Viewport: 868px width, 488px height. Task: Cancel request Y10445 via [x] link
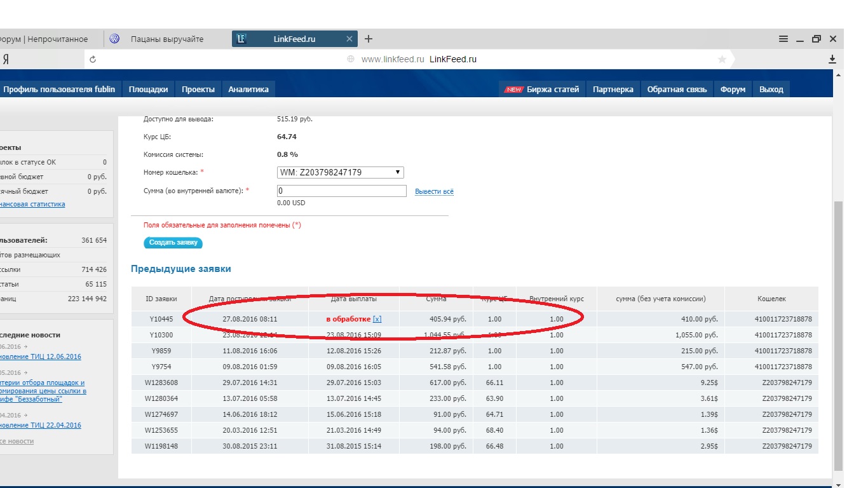377,319
